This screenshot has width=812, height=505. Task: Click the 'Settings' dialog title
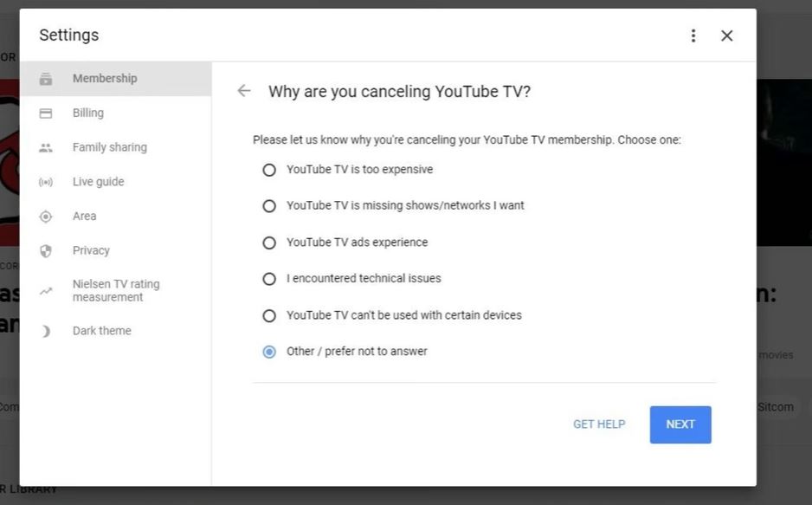coord(69,35)
